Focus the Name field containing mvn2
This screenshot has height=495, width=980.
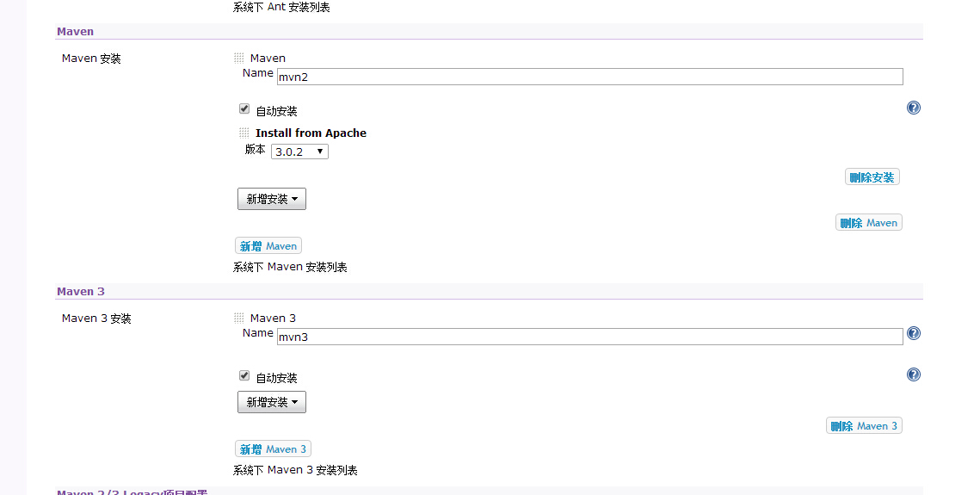tap(590, 77)
